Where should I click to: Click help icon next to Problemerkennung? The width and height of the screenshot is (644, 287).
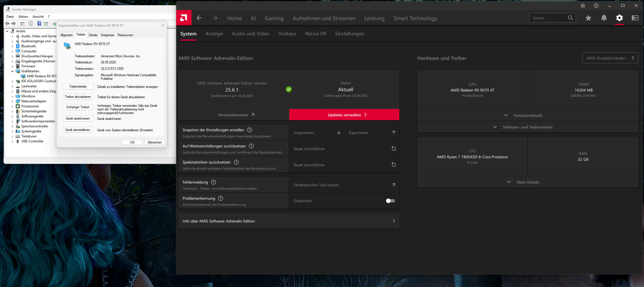pos(221,198)
